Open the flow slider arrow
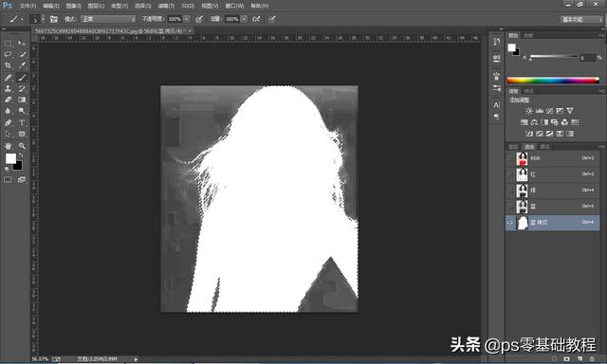Image resolution: width=607 pixels, height=364 pixels. pyautogui.click(x=244, y=19)
